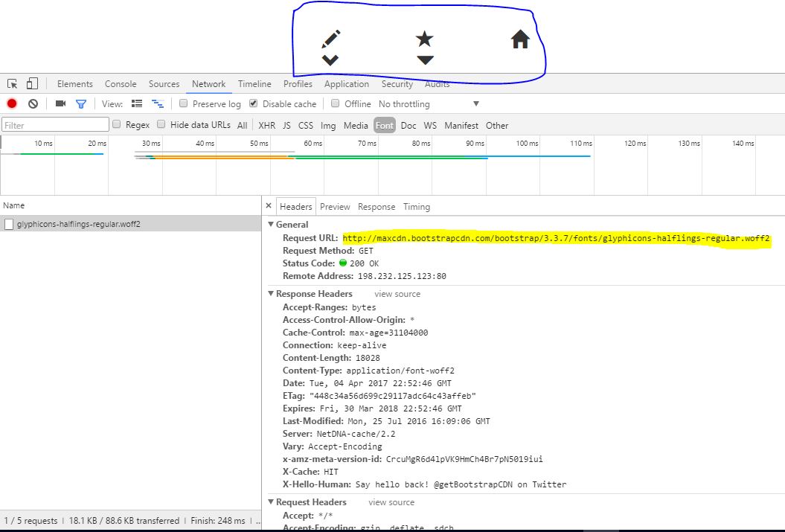Switch to the Console tab
This screenshot has width=785, height=532.
click(x=121, y=84)
